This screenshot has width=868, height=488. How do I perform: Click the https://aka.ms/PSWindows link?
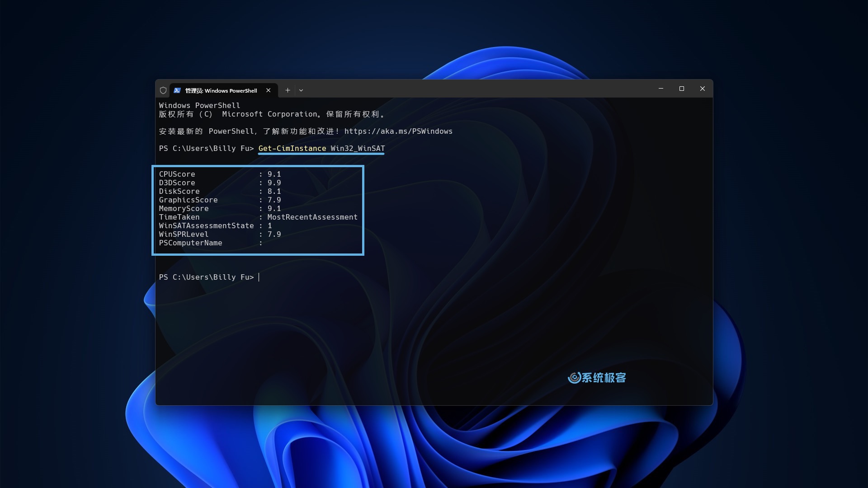click(398, 131)
